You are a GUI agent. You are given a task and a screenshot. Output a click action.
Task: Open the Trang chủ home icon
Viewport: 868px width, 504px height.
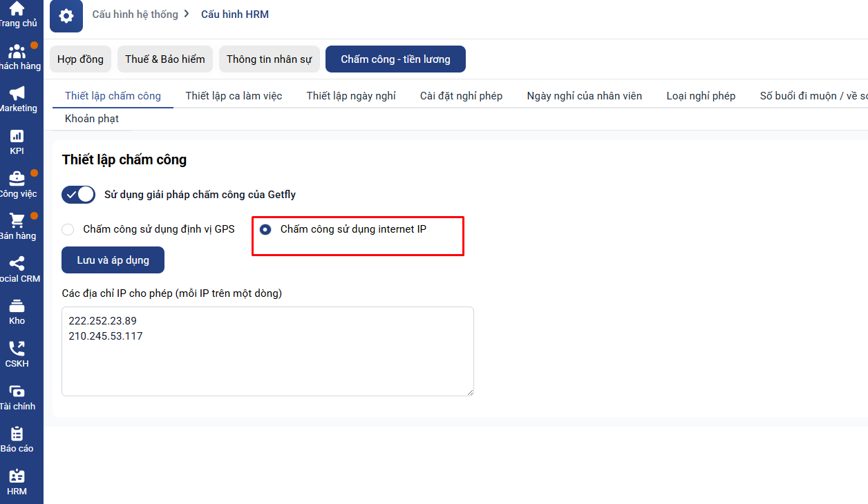[17, 9]
